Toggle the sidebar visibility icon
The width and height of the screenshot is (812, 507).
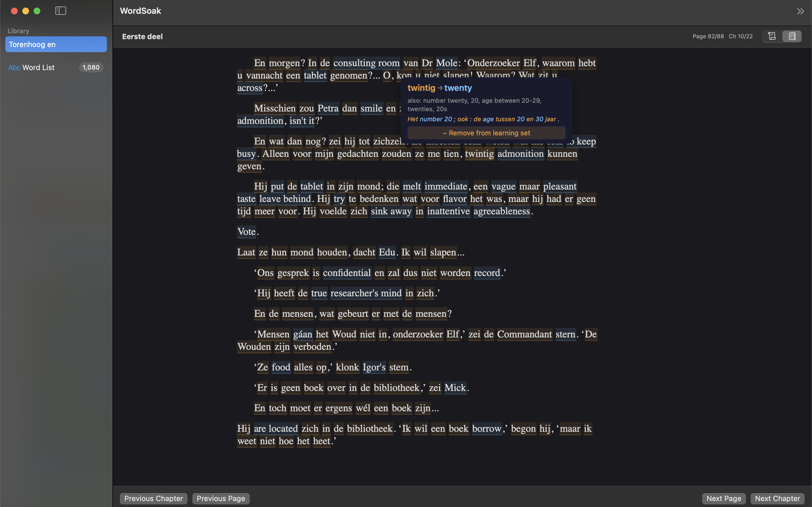click(x=61, y=10)
